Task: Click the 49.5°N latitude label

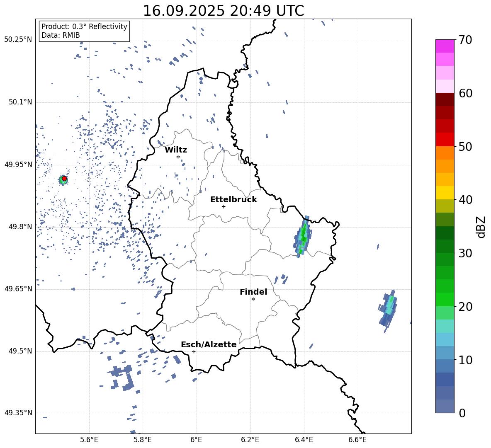Action: [x=20, y=351]
